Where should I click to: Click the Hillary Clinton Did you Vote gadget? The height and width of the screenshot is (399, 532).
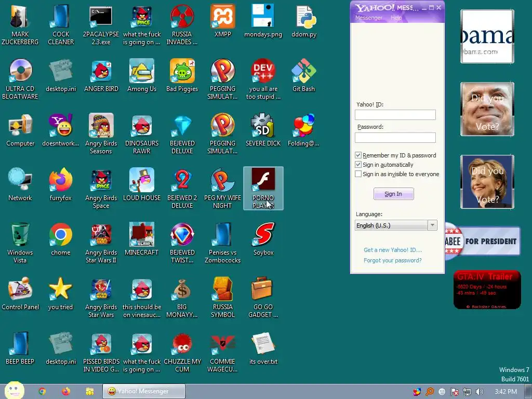coord(487,182)
